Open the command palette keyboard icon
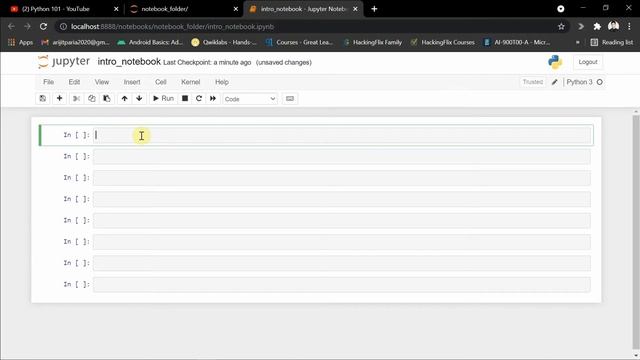The image size is (640, 360). (x=290, y=98)
